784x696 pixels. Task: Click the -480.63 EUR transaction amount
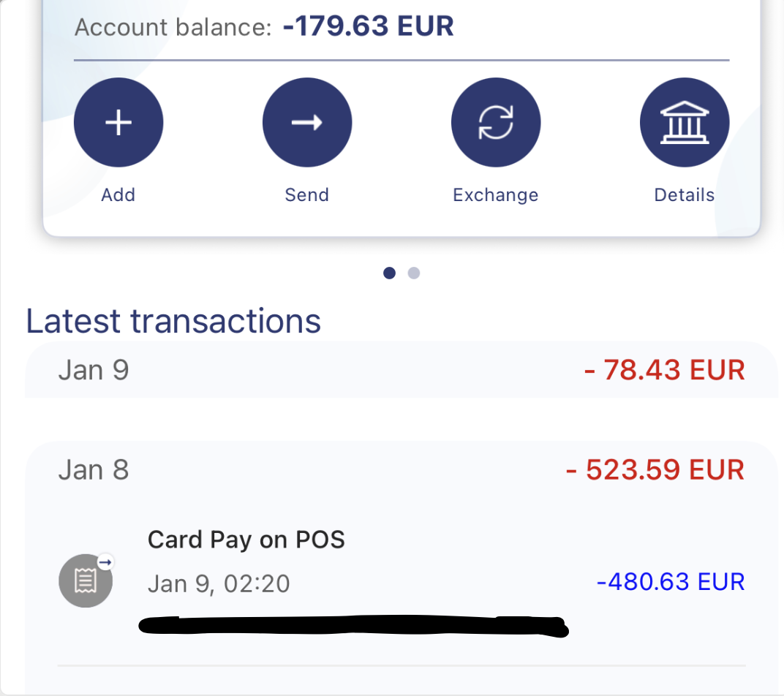click(671, 582)
